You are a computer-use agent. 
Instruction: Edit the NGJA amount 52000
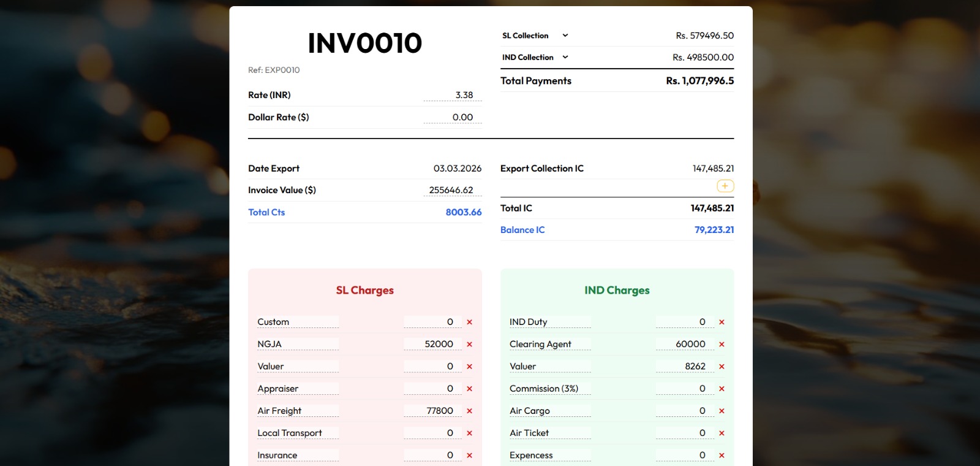click(433, 344)
